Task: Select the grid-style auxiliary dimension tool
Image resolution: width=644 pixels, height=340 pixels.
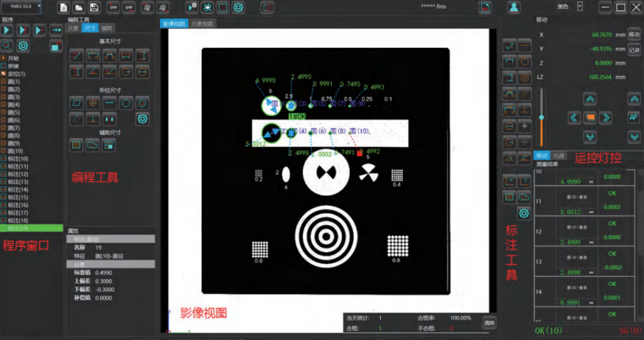Action: pyautogui.click(x=109, y=145)
